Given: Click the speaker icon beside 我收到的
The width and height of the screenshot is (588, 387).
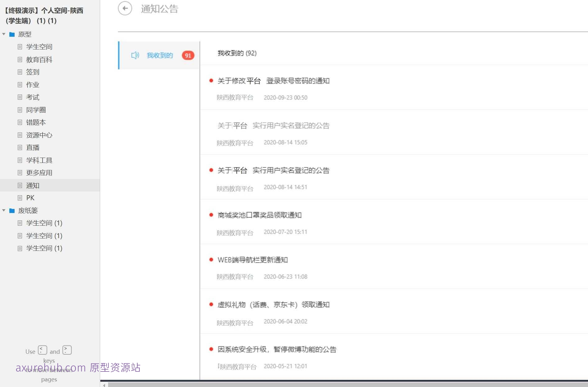Looking at the screenshot, I should (x=135, y=55).
